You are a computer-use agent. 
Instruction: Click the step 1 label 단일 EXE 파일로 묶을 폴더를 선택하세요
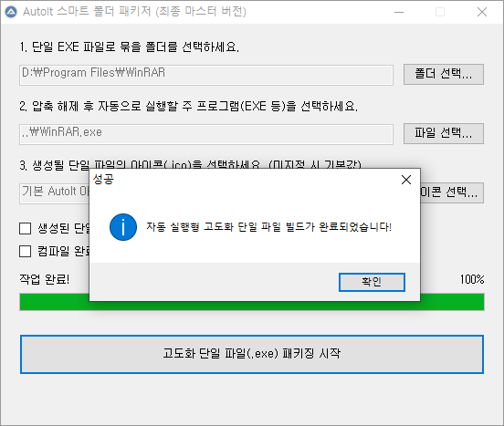coord(130,47)
